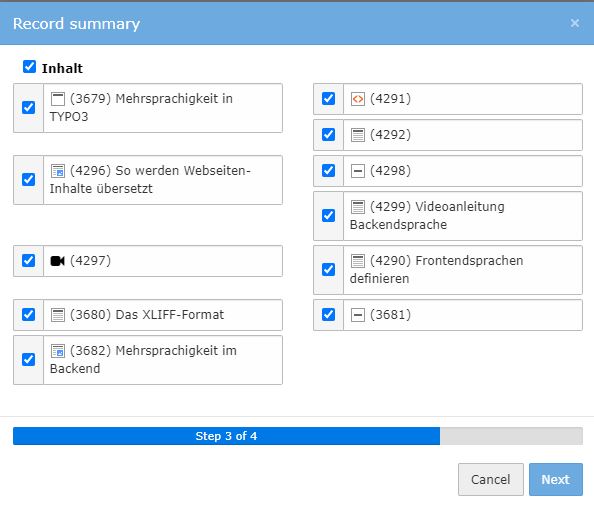
Task: Toggle checkbox for record 4297
Action: click(28, 261)
